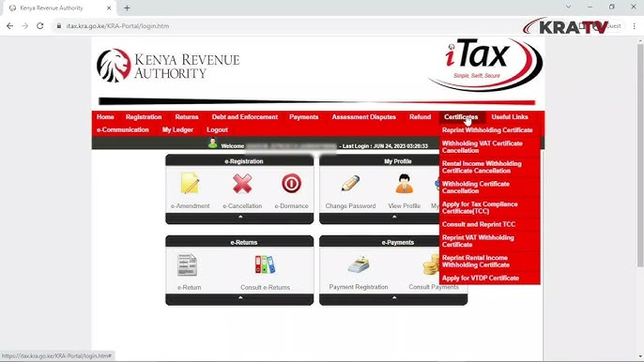
Task: Open the Returns menu
Action: tap(187, 117)
